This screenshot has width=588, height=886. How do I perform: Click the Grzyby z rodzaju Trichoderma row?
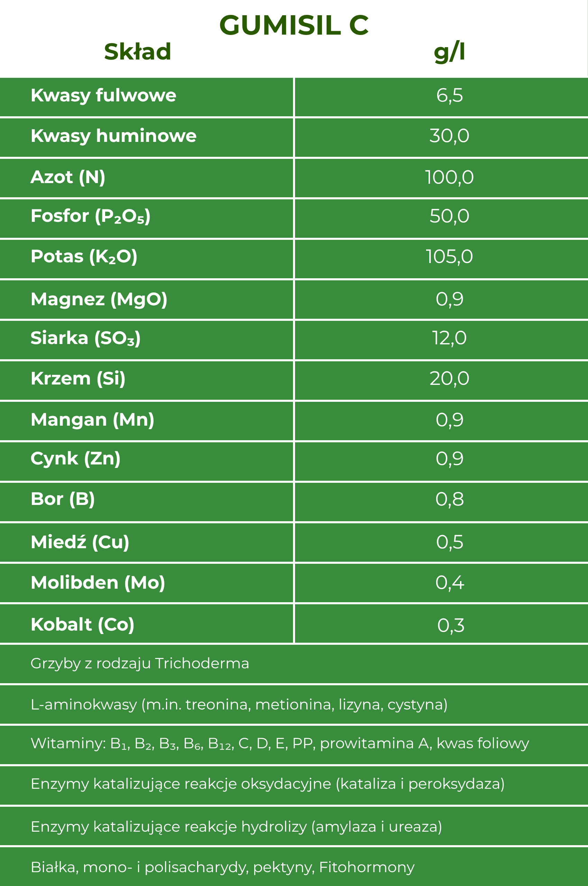pos(140,664)
